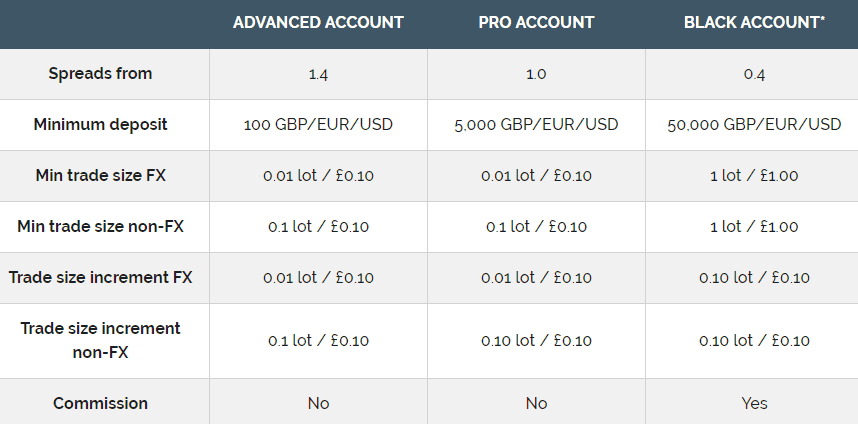Click the Trade size increment non-FX label
Screen dimensions: 858x424
100,340
